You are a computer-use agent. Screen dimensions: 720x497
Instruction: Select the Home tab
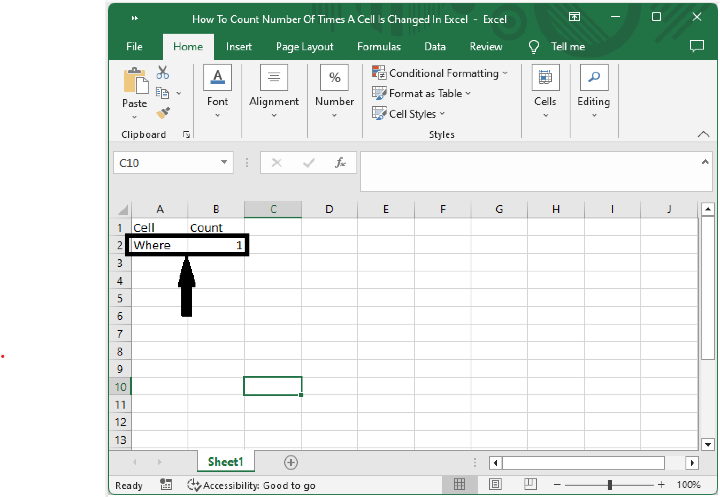(x=188, y=46)
